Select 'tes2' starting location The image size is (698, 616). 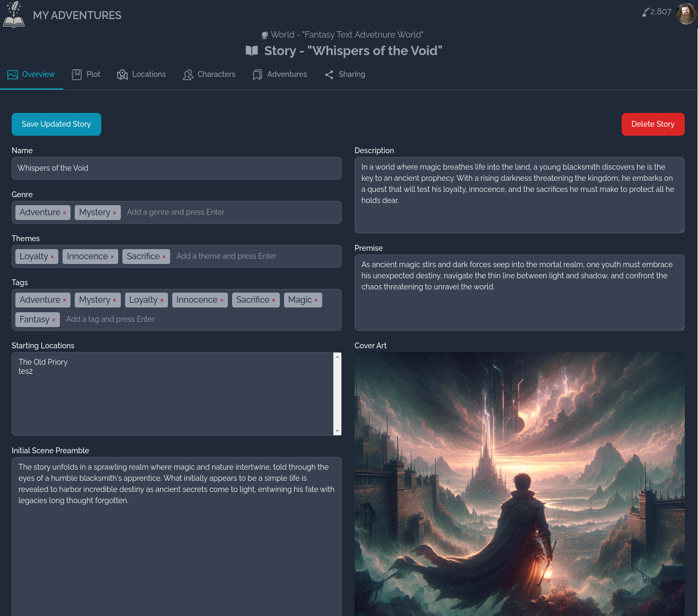pyautogui.click(x=25, y=371)
